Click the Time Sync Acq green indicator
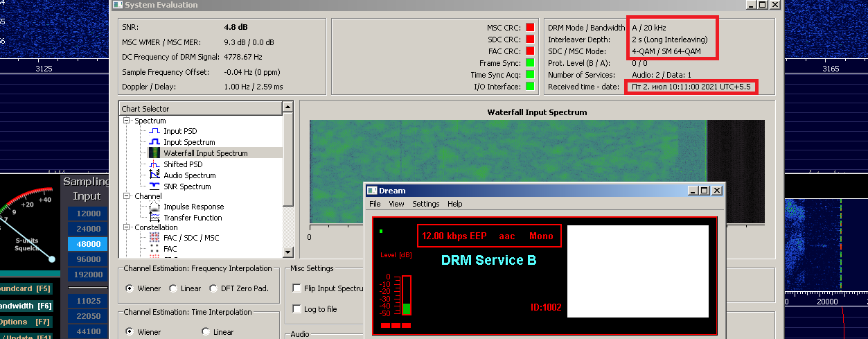This screenshot has height=339, width=868. (530, 75)
